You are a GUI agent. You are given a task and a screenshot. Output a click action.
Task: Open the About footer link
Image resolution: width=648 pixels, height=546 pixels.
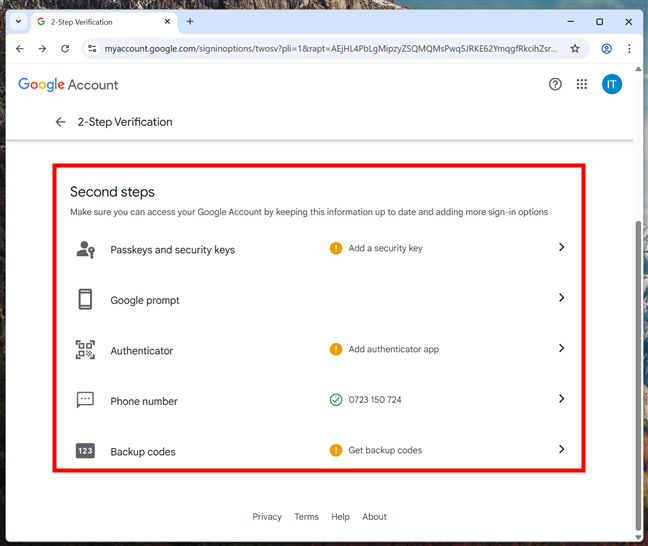[374, 517]
